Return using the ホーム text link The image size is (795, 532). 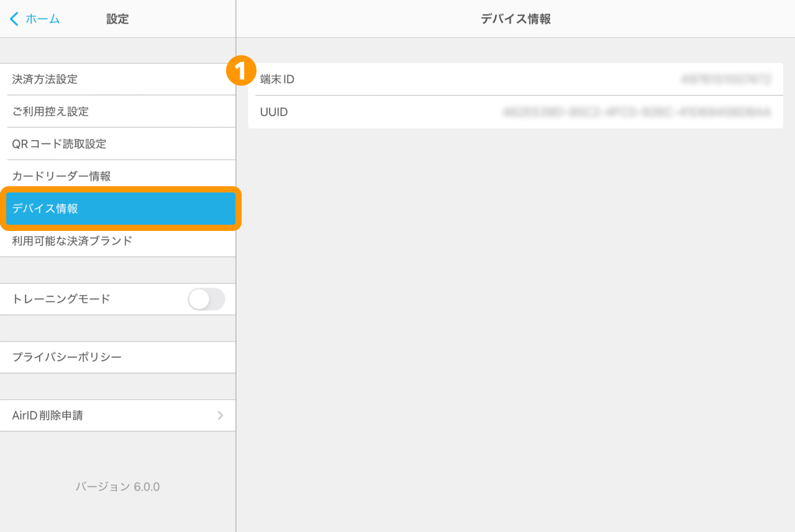click(x=42, y=19)
